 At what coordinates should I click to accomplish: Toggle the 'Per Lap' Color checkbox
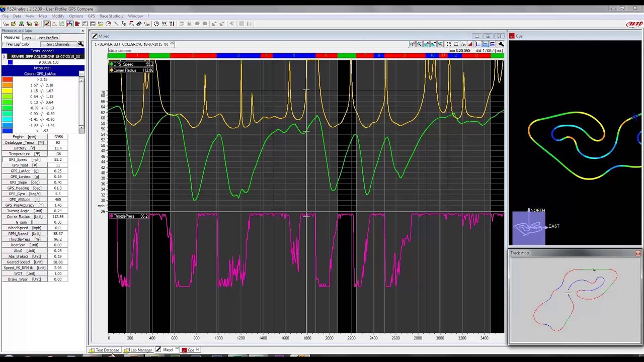(5, 44)
